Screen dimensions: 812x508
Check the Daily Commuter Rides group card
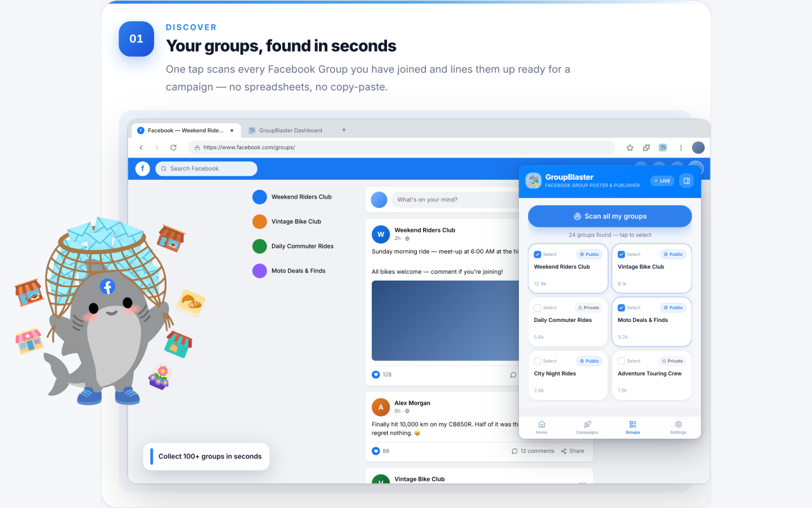(537, 307)
